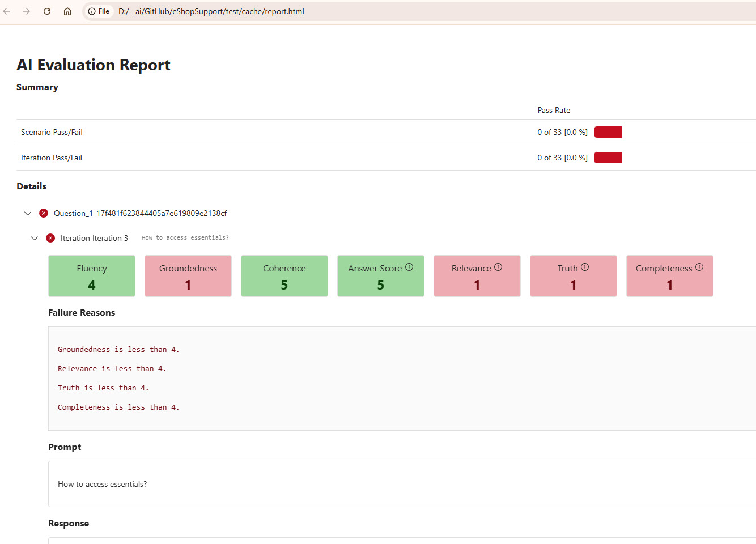Click the '0 of 33 [0.0 %]' scenario value
The width and height of the screenshot is (756, 544).
[562, 132]
